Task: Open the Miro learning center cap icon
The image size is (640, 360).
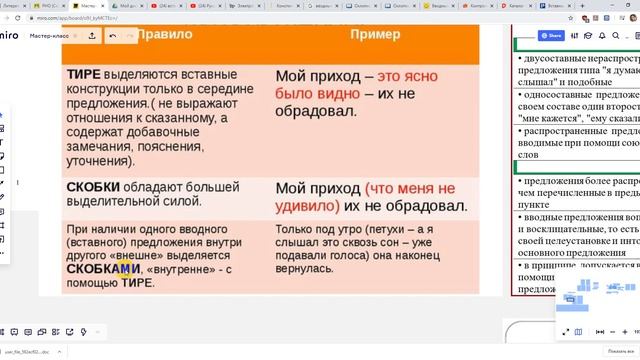Action: coord(588,36)
